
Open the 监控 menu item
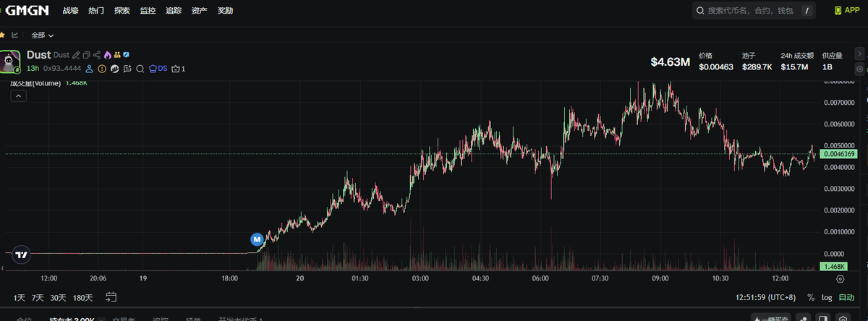point(148,11)
